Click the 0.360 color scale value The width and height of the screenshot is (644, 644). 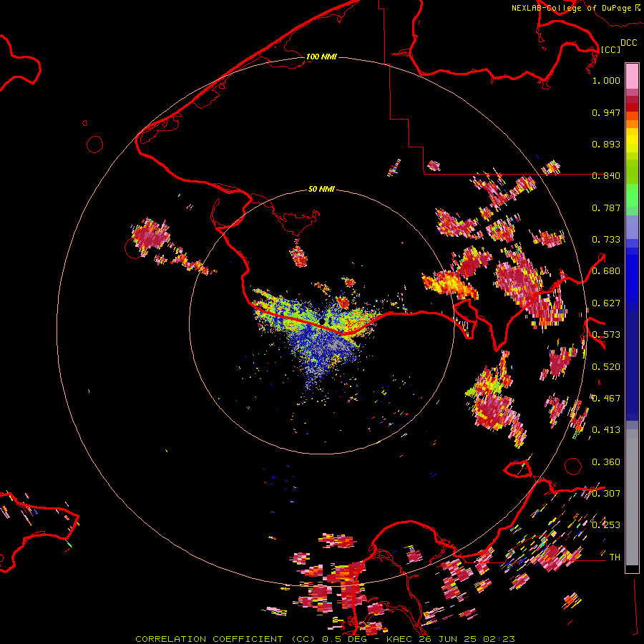click(x=606, y=462)
